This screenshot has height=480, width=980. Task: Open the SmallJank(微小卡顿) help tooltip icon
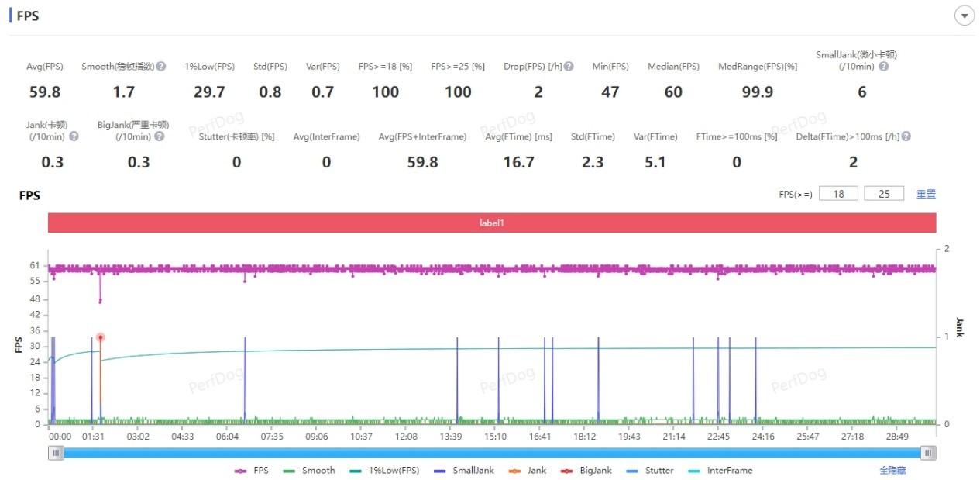click(x=883, y=67)
